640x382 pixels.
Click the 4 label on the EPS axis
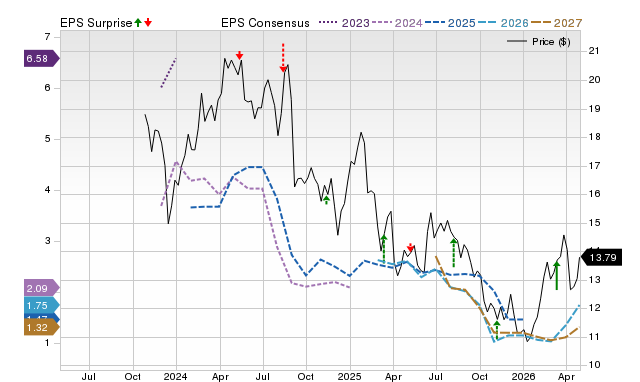47,190
